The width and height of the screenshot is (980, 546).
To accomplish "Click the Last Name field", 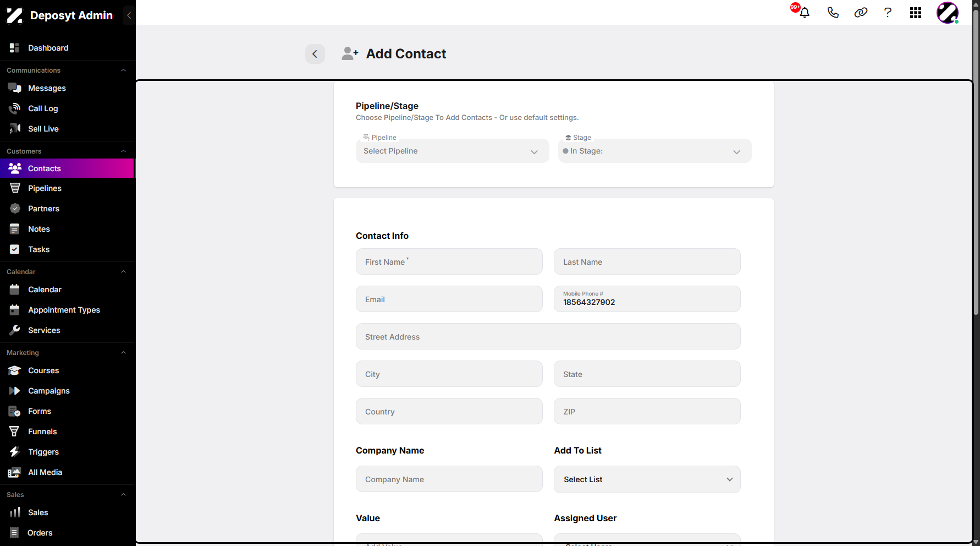I will (647, 261).
